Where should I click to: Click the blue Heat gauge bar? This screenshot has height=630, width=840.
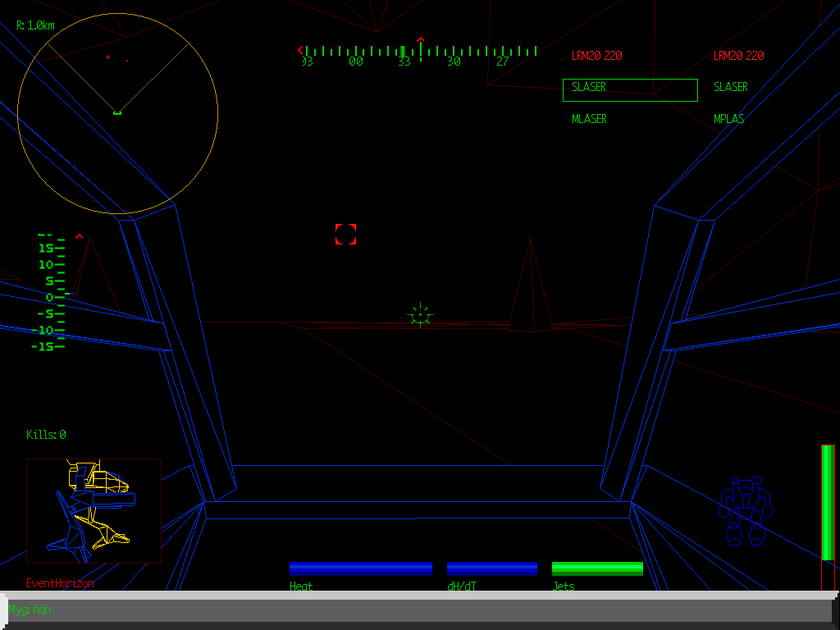tap(361, 568)
